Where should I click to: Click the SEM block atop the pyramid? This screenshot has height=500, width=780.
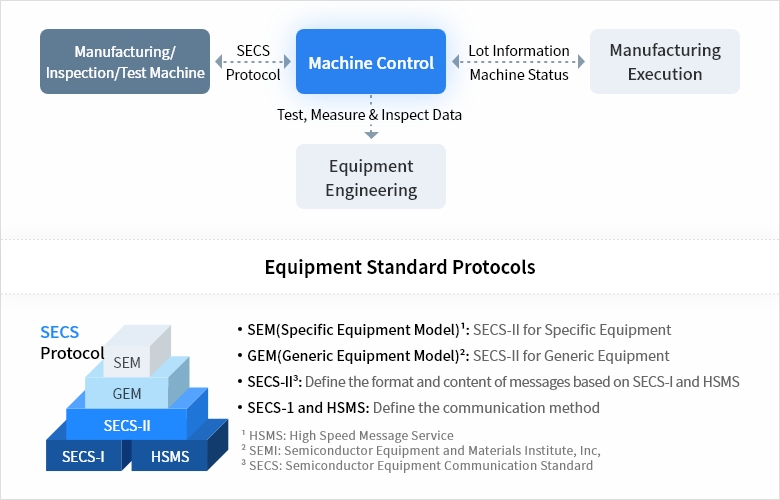(x=127, y=362)
